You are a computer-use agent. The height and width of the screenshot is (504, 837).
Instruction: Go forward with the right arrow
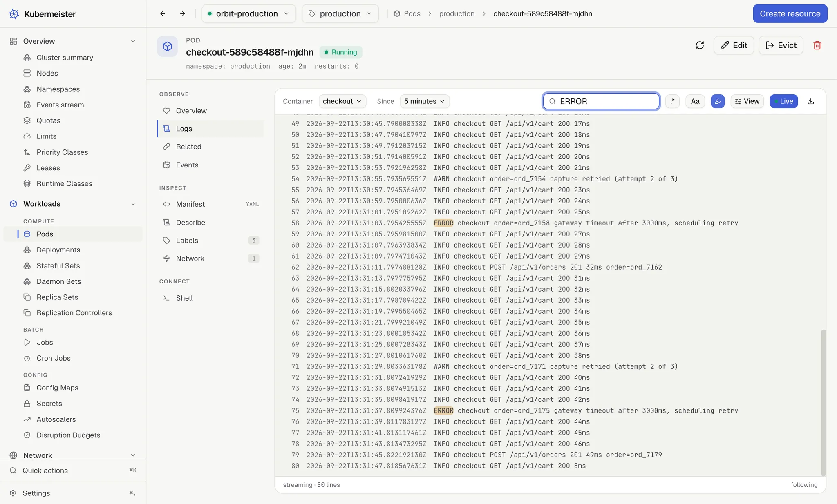tap(182, 13)
